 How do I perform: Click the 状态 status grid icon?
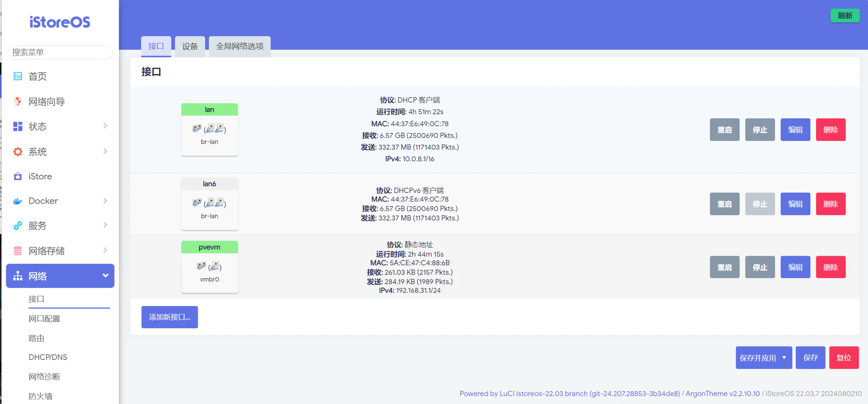(18, 127)
